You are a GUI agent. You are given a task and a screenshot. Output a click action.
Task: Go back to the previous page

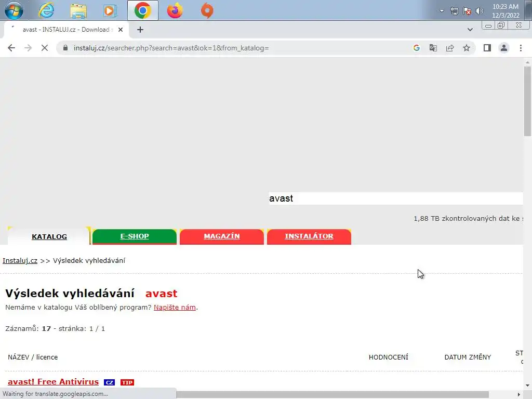[x=11, y=48]
